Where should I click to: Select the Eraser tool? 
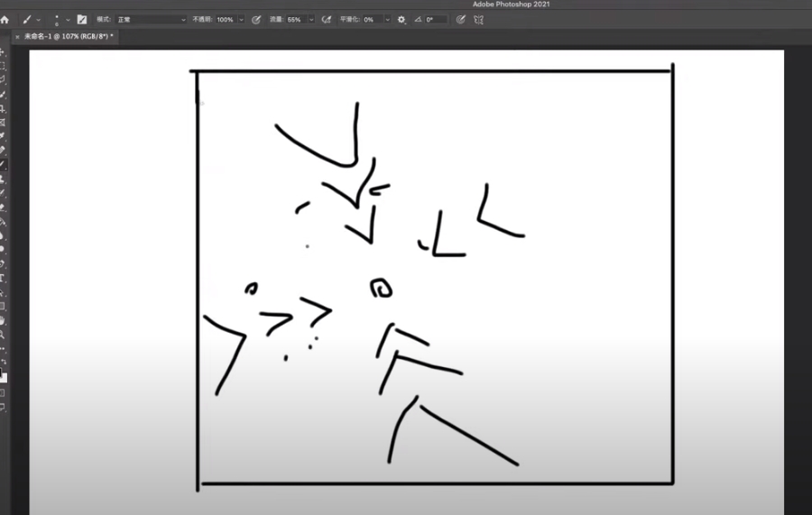pos(3,207)
